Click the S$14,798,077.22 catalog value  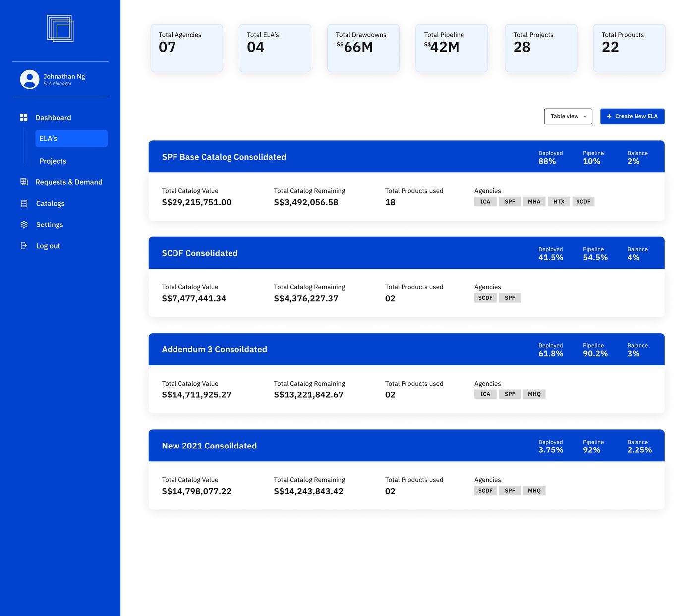pos(197,491)
